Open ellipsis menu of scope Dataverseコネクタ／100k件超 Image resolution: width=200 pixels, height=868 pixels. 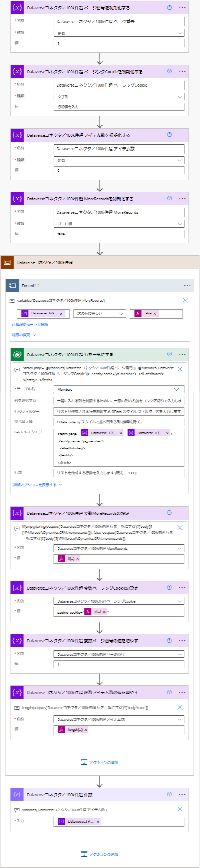pos(192,262)
